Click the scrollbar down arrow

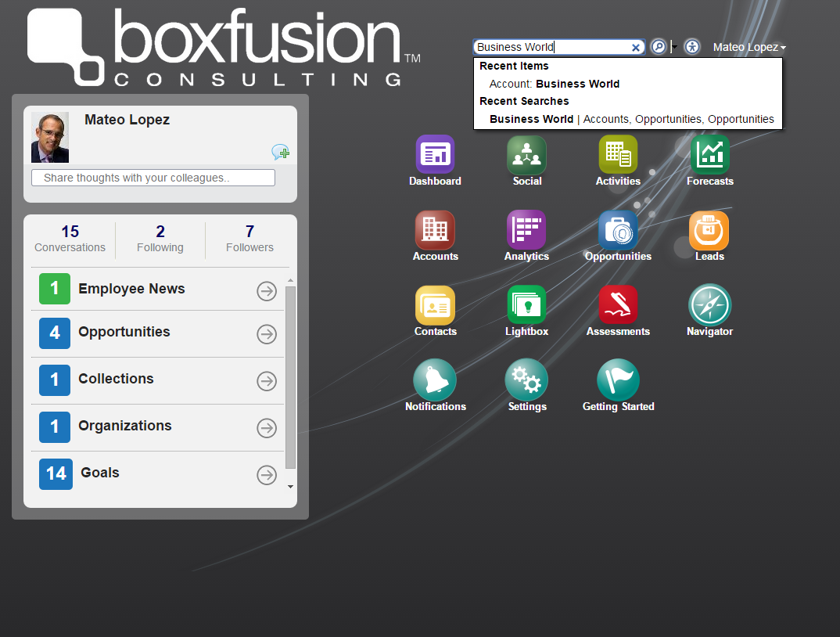point(290,487)
